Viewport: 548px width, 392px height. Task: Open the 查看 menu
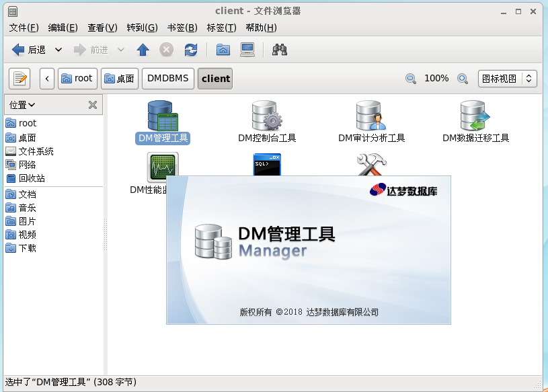(101, 28)
